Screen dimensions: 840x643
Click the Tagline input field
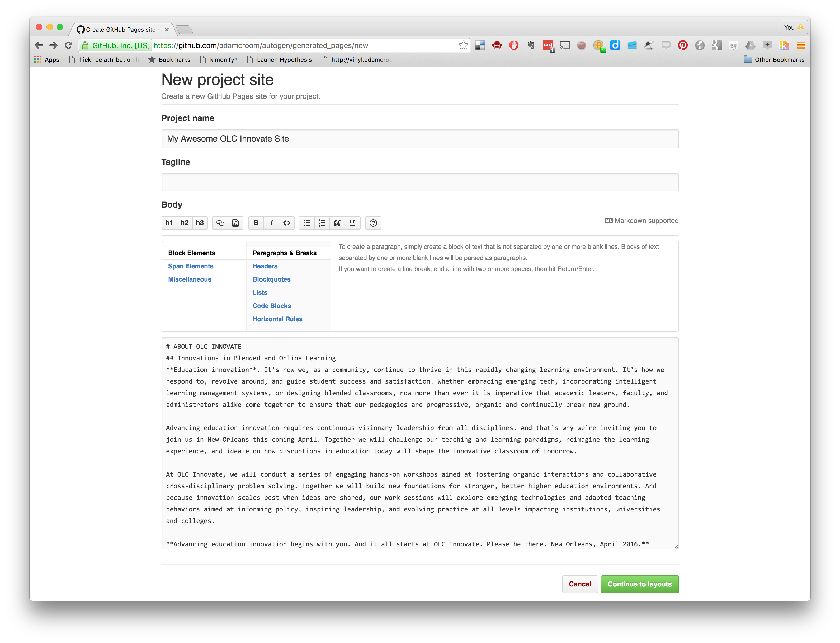(420, 182)
